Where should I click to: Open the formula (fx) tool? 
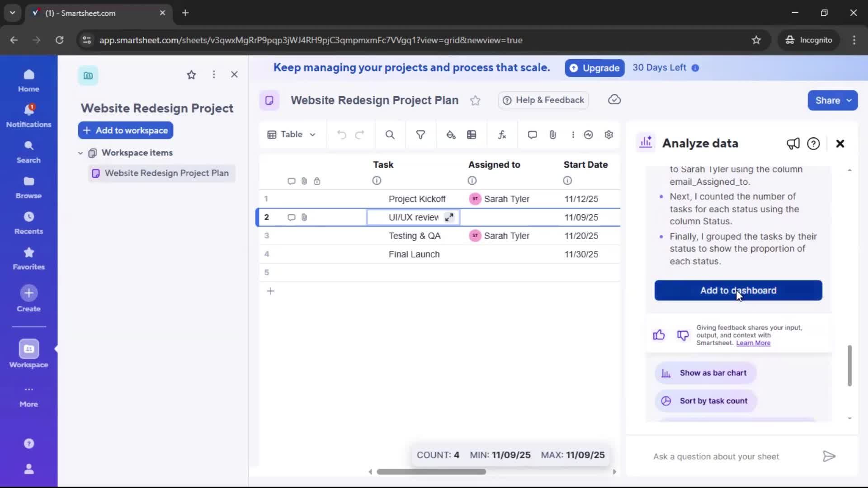coord(502,134)
